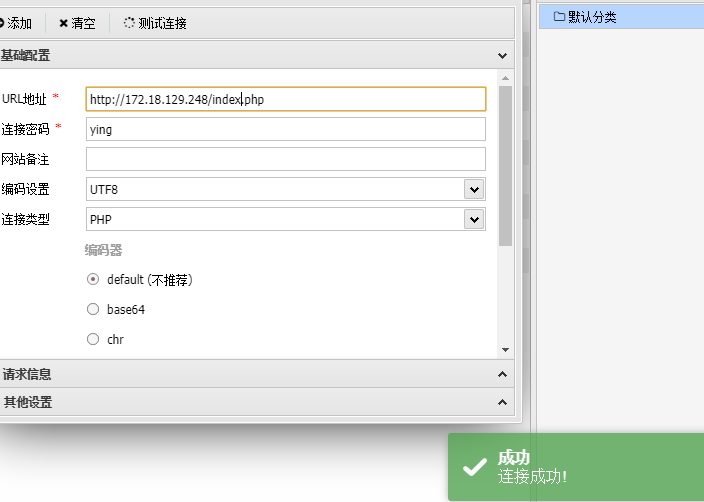
Task: Choose the chr encoder radio button
Action: (x=93, y=340)
